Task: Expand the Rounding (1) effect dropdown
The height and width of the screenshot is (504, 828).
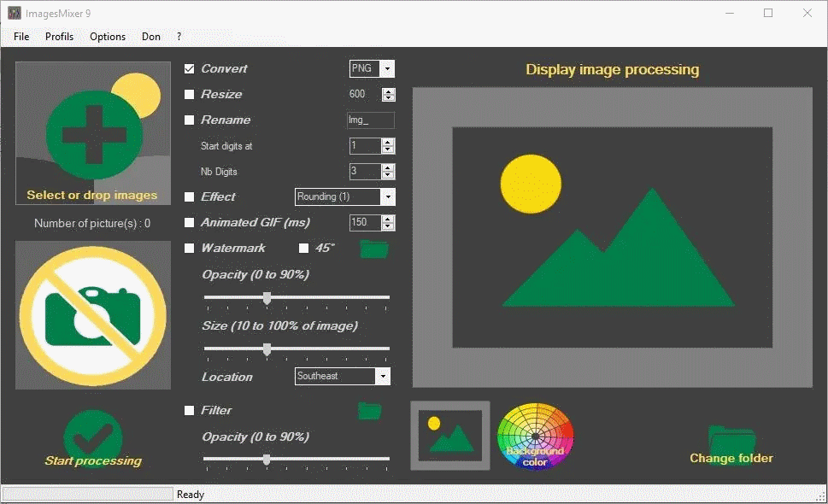Action: click(x=388, y=196)
